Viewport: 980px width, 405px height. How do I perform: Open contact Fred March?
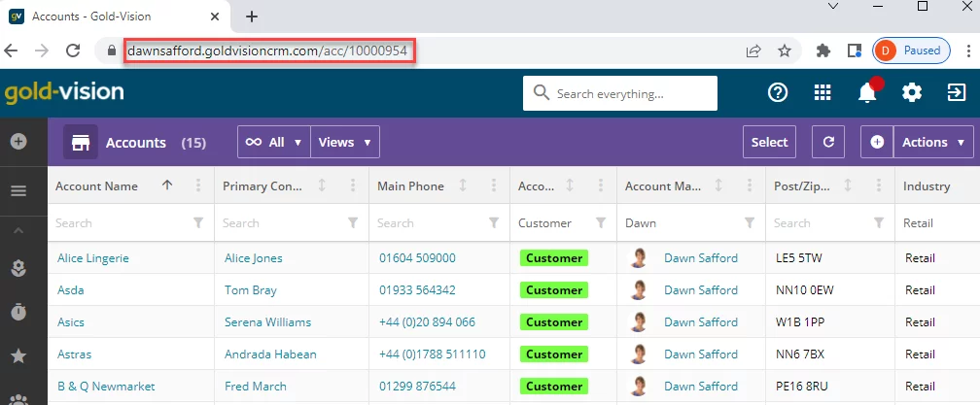[256, 387]
